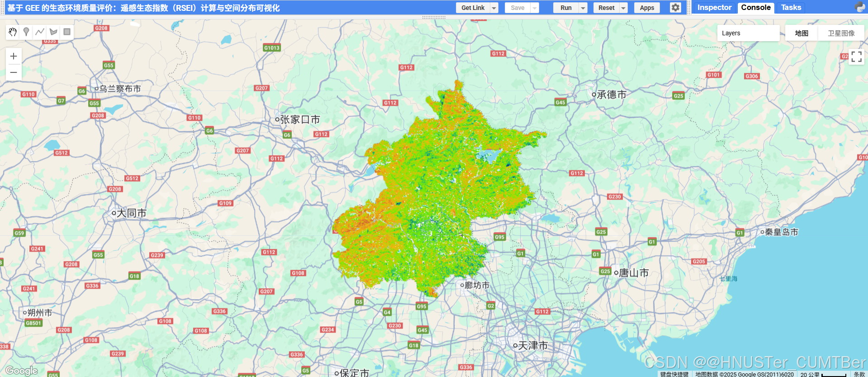Zoom in on the map
This screenshot has width=868, height=377.
coord(14,56)
